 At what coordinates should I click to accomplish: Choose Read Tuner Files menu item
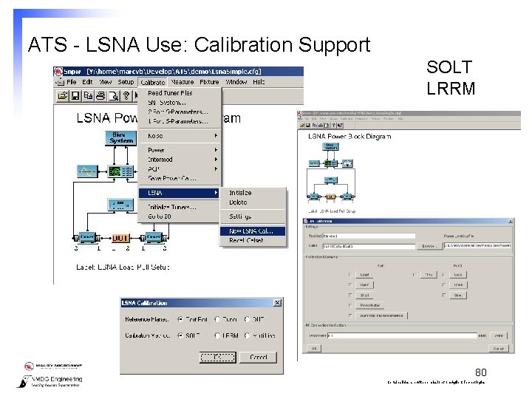pyautogui.click(x=180, y=93)
